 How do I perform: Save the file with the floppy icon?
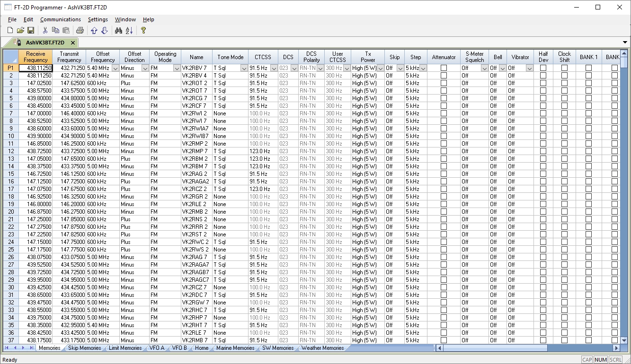coord(31,31)
